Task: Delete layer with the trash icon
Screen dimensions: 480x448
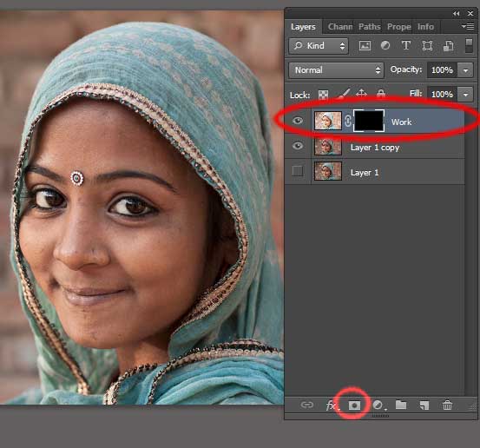Action: pyautogui.click(x=447, y=405)
